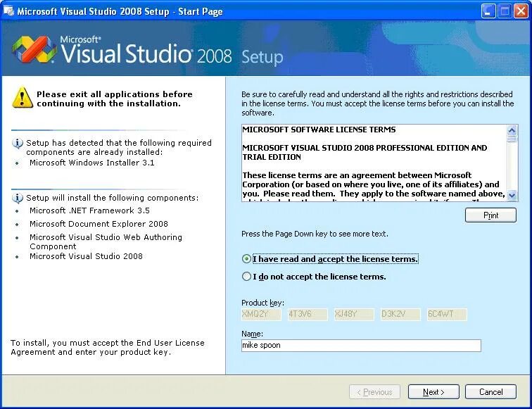Click the Print button
The width and height of the screenshot is (532, 409).
tap(490, 215)
